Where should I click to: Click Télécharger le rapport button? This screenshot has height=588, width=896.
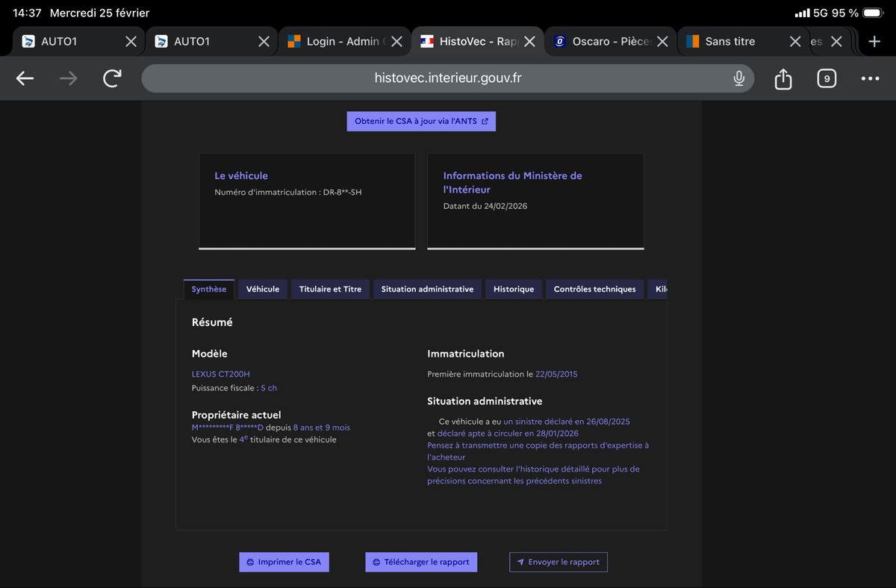coord(421,562)
